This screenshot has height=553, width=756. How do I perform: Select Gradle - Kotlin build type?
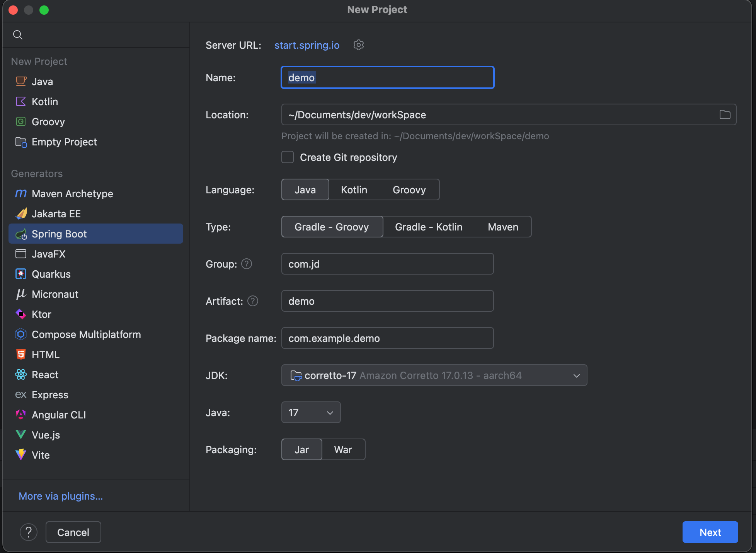tap(428, 227)
